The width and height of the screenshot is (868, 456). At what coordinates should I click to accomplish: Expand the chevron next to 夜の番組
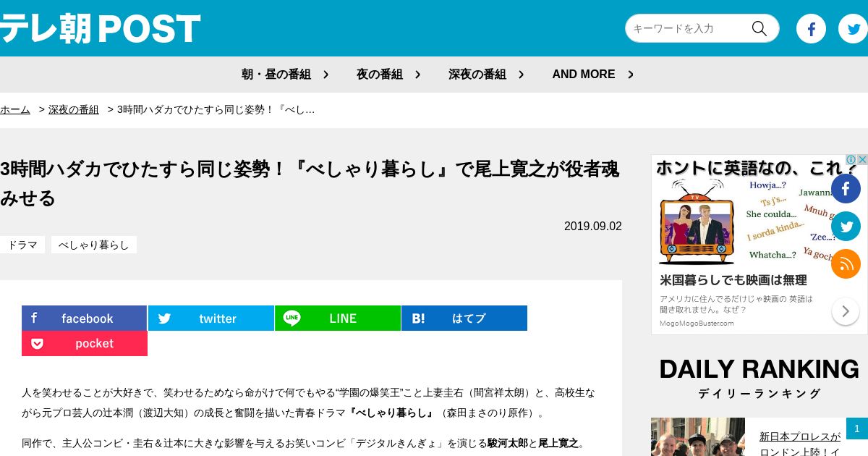point(418,75)
